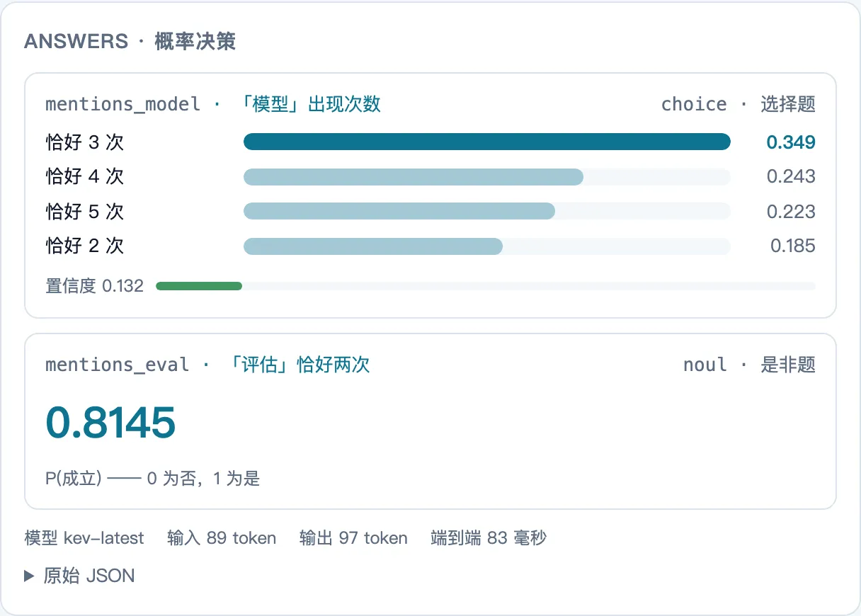Click the mentions_model field name
Image resolution: width=861 pixels, height=616 pixels.
coord(123,104)
